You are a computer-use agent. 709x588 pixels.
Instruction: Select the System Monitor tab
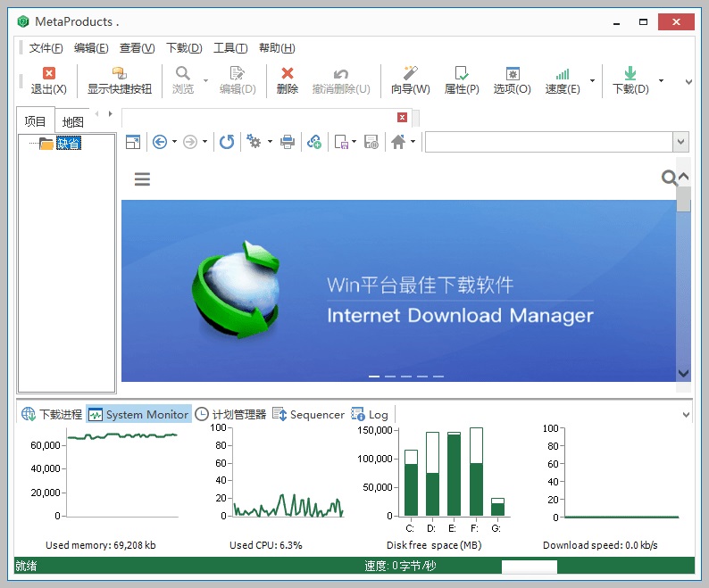pyautogui.click(x=138, y=414)
